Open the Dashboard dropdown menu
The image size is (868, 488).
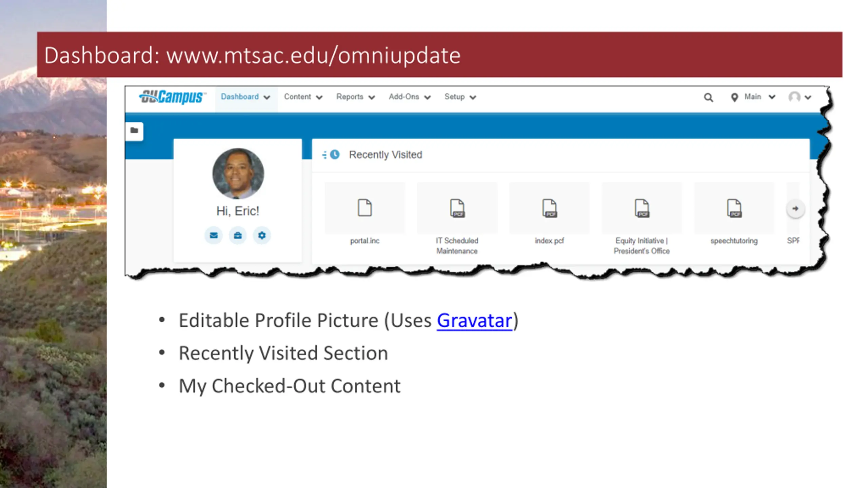[245, 97]
